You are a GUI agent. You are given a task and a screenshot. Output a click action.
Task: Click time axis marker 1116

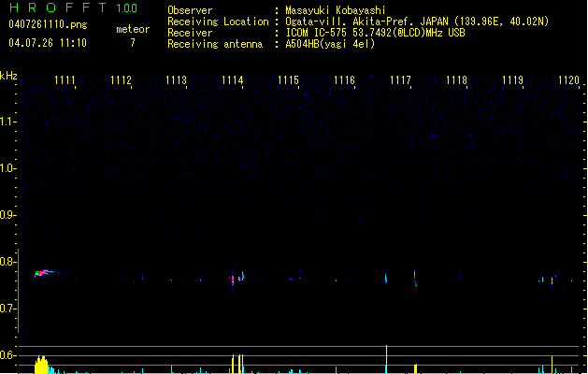(x=344, y=79)
